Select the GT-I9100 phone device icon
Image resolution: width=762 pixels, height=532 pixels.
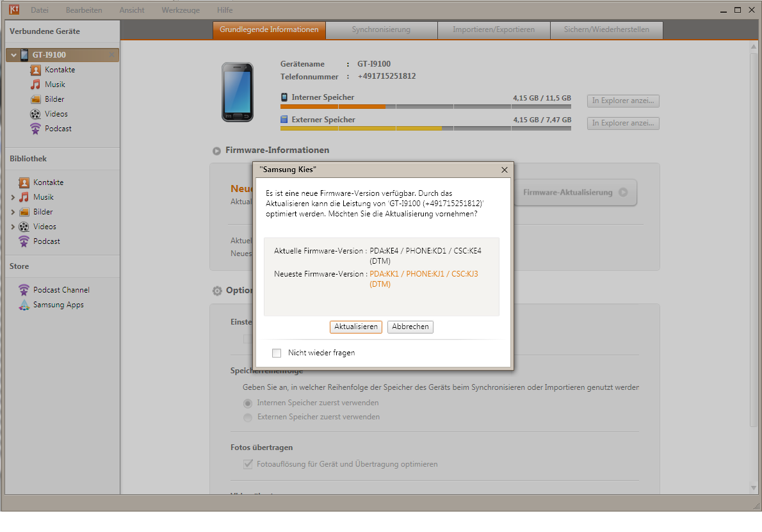24,55
